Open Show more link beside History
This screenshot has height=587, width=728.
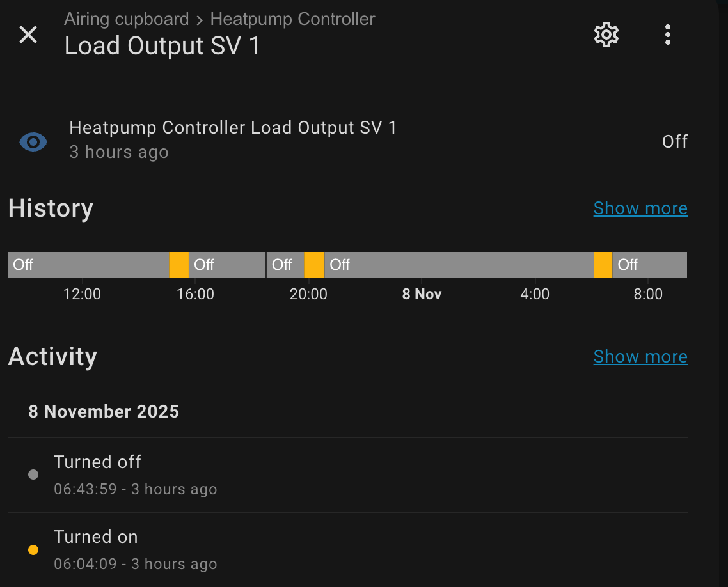(640, 208)
